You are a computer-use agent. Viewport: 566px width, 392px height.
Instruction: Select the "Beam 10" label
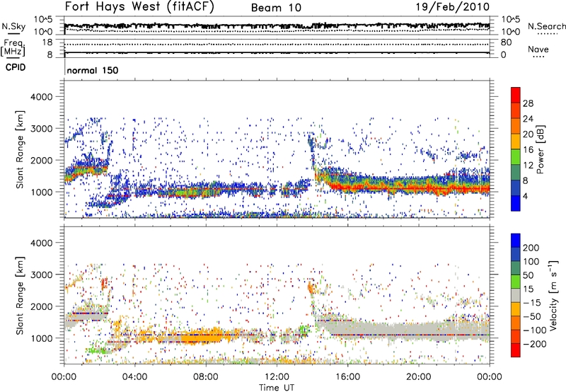pos(276,8)
